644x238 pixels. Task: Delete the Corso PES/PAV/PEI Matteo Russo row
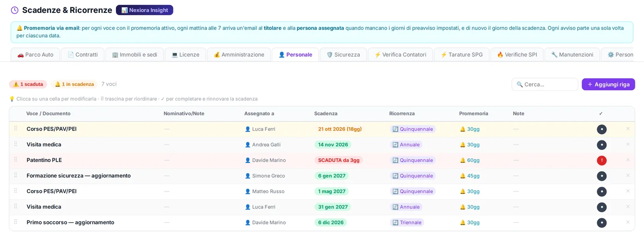[x=628, y=191]
